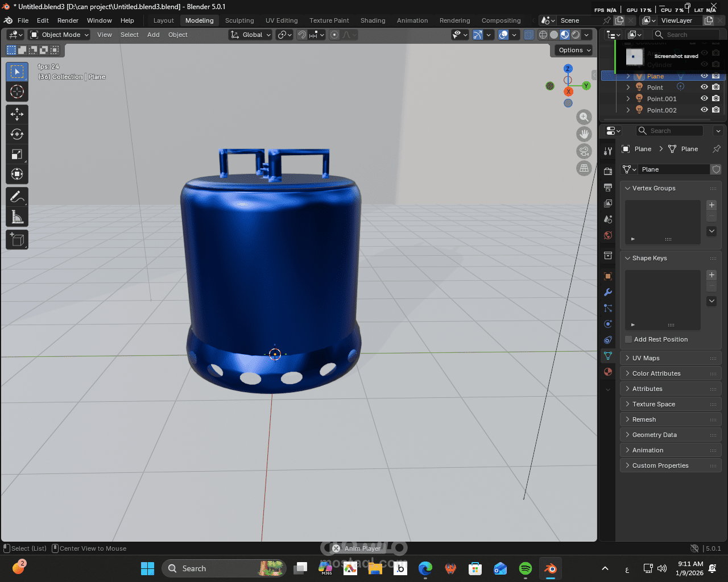
Task: Open the File menu
Action: (23, 20)
